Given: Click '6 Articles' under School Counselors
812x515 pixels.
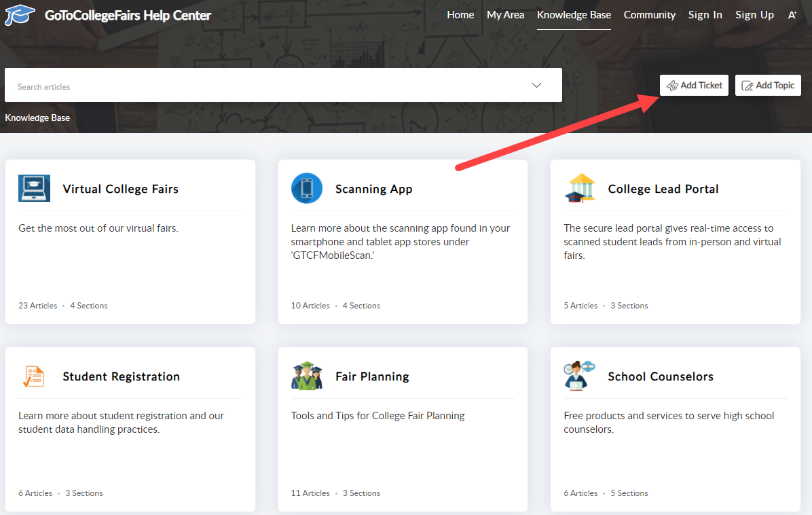Looking at the screenshot, I should coord(580,493).
